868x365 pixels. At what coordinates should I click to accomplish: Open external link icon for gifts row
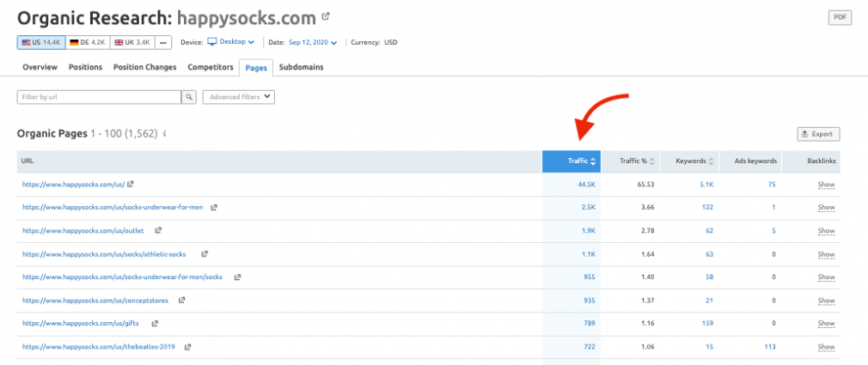(155, 324)
